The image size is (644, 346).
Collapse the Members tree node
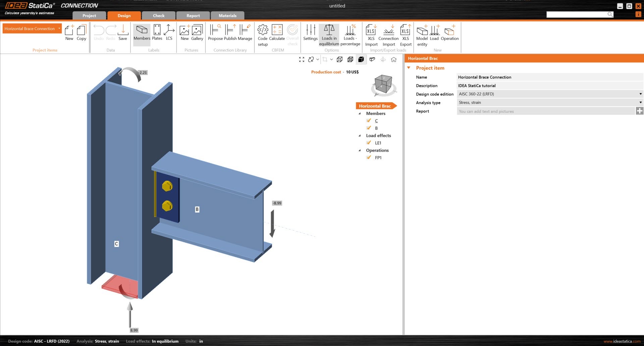click(x=360, y=114)
